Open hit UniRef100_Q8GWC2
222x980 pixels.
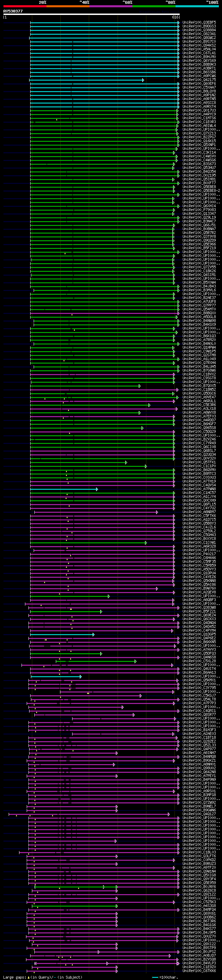(199, 38)
